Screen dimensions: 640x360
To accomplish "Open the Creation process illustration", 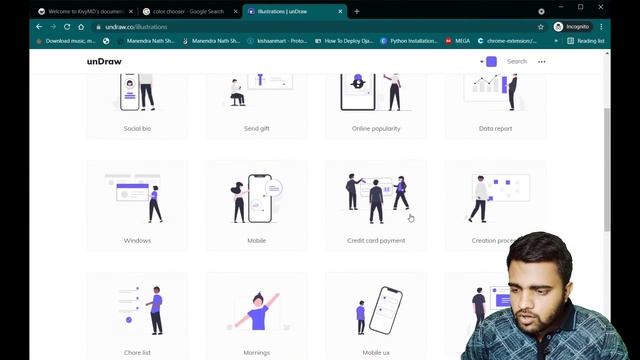I will 496,205.
